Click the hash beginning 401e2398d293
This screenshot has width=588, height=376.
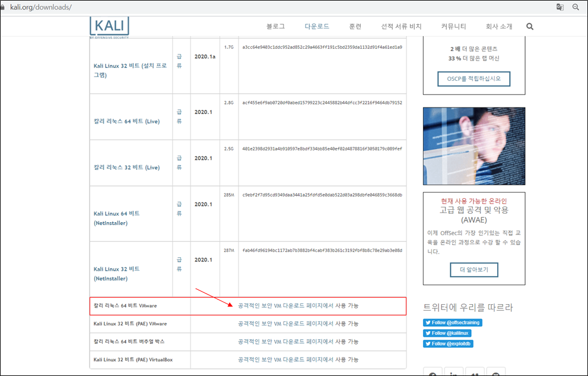click(322, 149)
